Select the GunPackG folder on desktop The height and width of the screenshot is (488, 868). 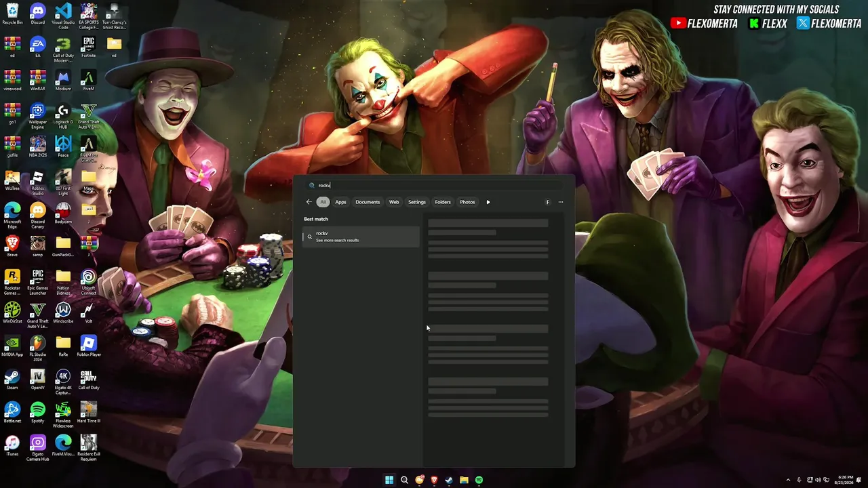click(63, 246)
